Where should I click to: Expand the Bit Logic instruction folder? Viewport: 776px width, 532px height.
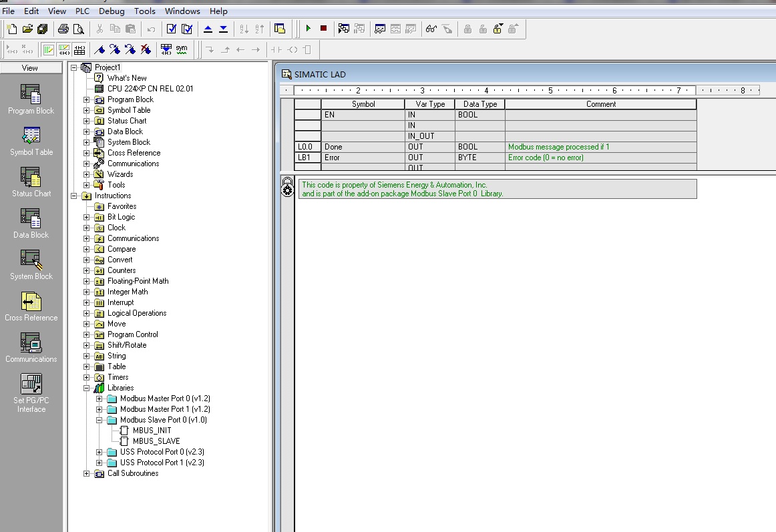87,217
